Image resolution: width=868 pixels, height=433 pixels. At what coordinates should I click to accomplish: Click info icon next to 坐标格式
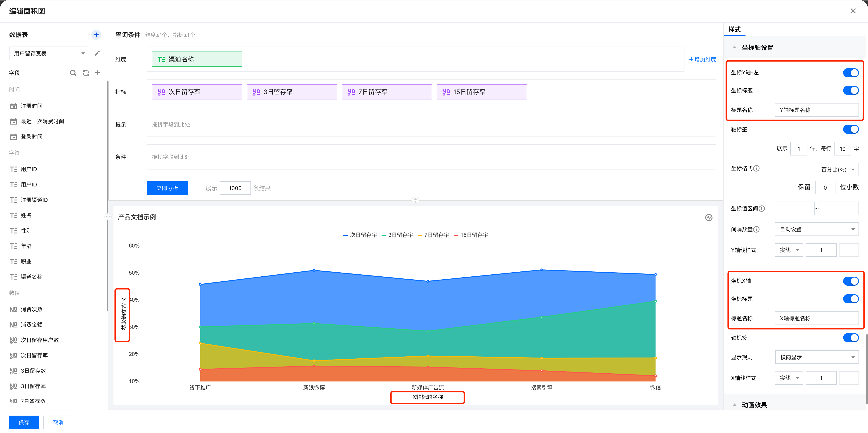757,169
